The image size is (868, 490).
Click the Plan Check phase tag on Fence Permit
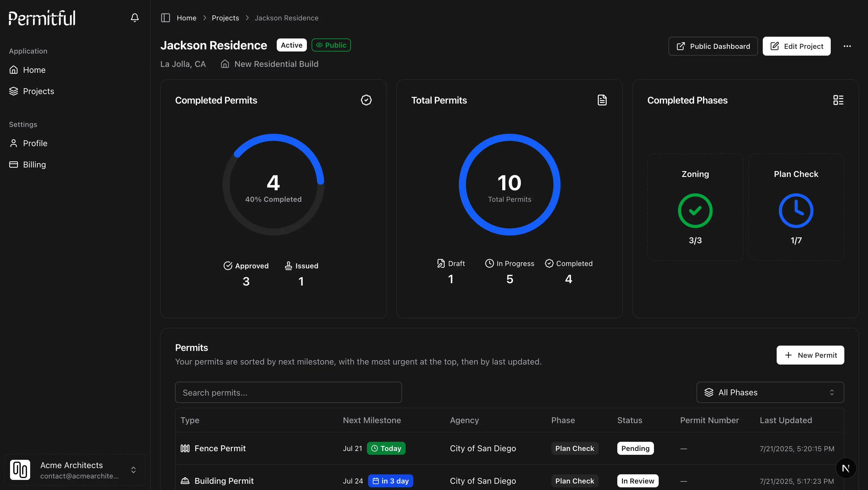574,448
